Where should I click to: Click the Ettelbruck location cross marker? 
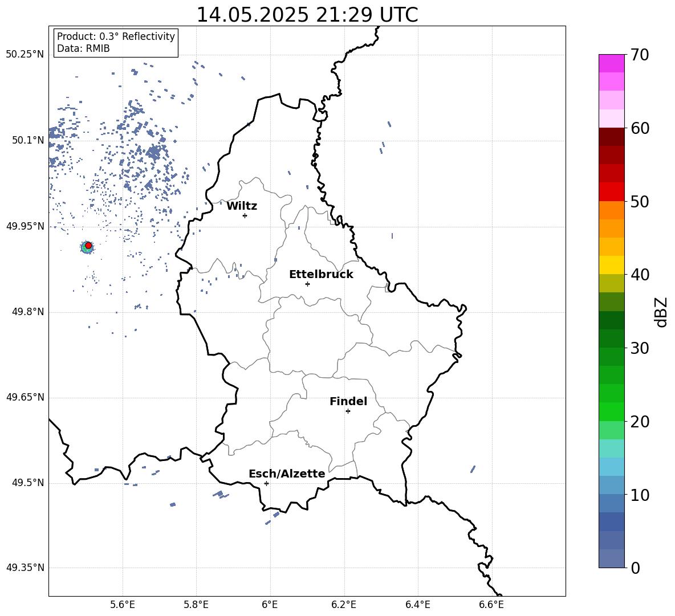click(307, 284)
